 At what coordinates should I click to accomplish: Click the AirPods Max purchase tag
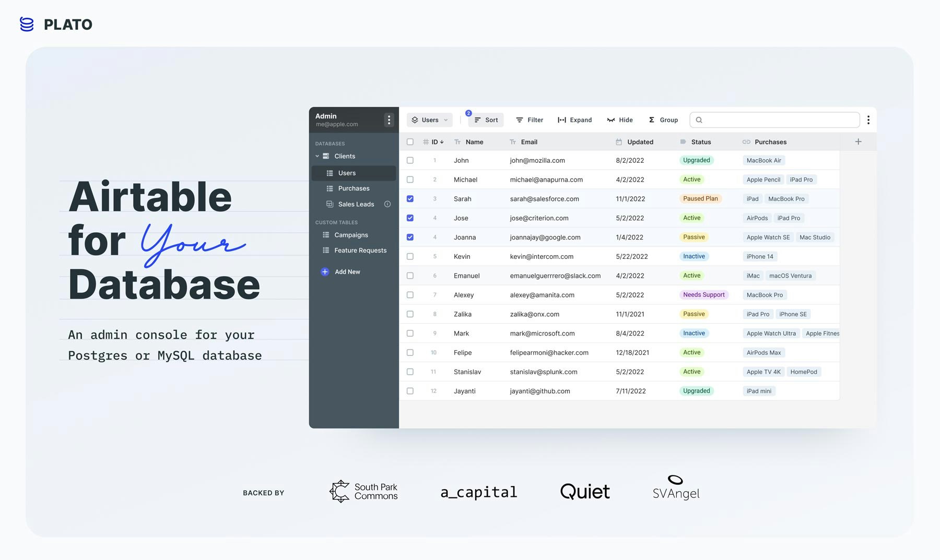pyautogui.click(x=763, y=353)
